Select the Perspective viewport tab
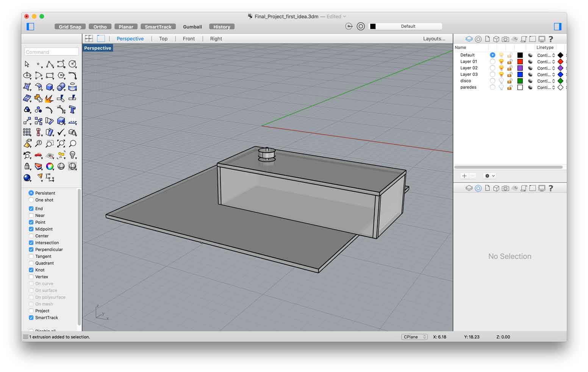This screenshot has height=372, width=588. [130, 39]
